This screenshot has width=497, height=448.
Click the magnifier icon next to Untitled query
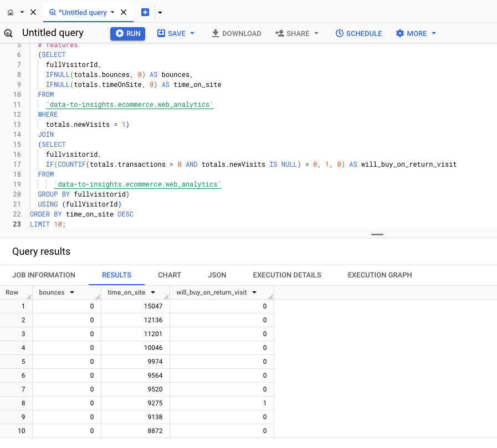(x=8, y=33)
